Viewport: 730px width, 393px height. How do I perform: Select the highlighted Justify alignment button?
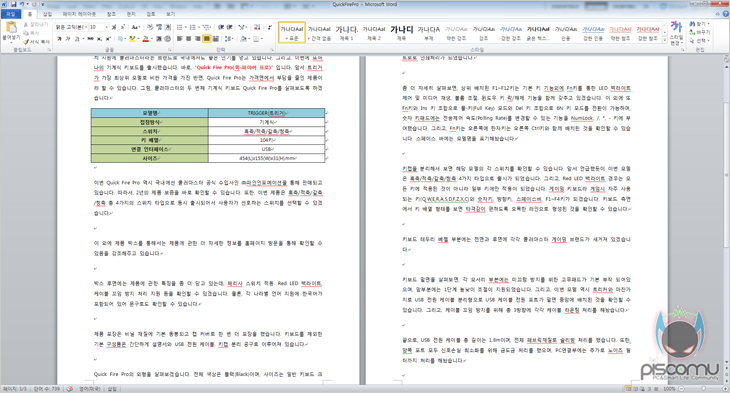(x=207, y=39)
